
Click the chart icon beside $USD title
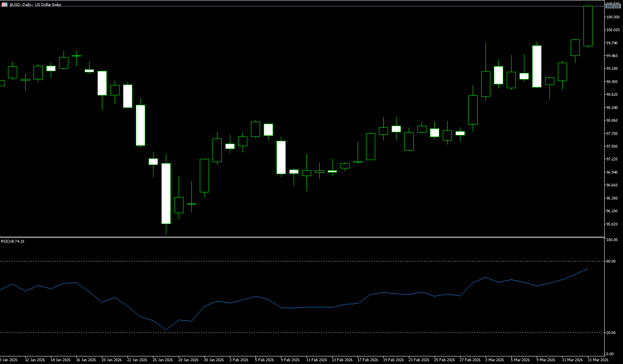point(4,4)
